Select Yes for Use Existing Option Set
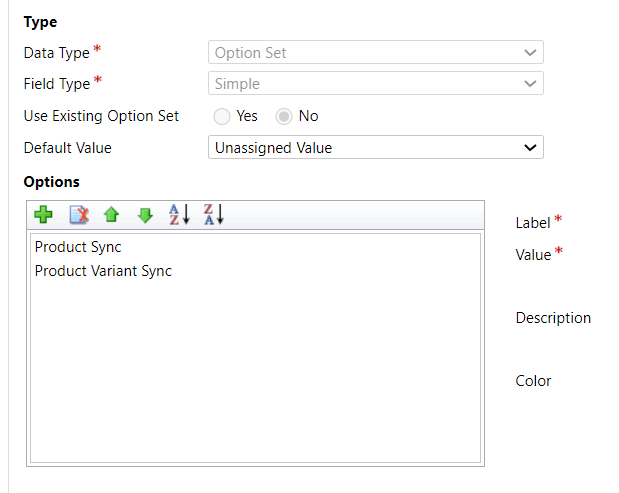This screenshot has height=493, width=619. 222,116
